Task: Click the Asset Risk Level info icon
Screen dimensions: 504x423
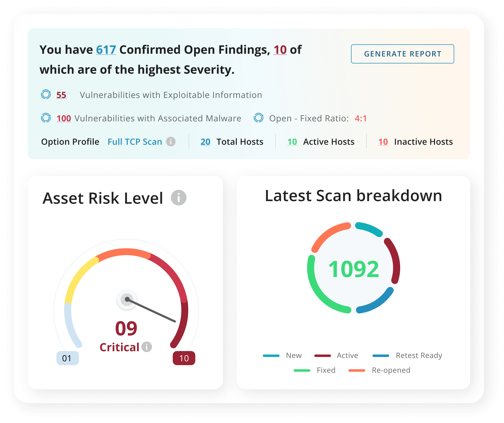Action: point(178,198)
